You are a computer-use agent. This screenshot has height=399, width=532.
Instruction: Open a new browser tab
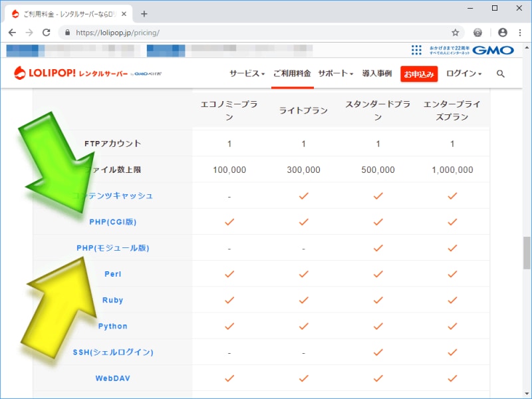click(x=144, y=14)
